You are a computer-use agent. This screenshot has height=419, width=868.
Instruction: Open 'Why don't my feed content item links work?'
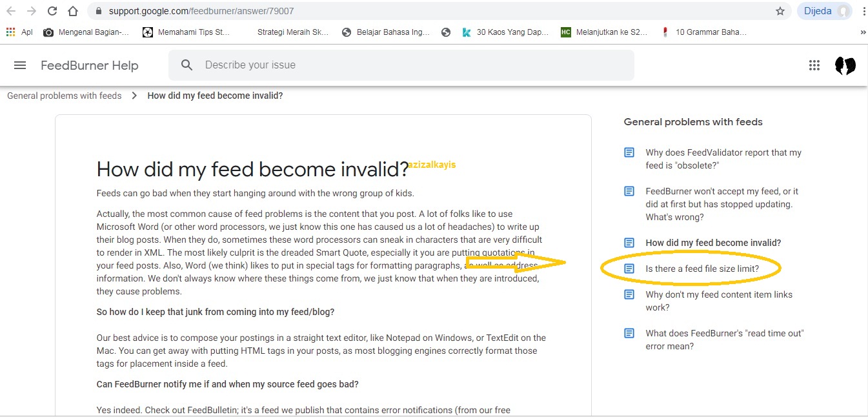(719, 301)
